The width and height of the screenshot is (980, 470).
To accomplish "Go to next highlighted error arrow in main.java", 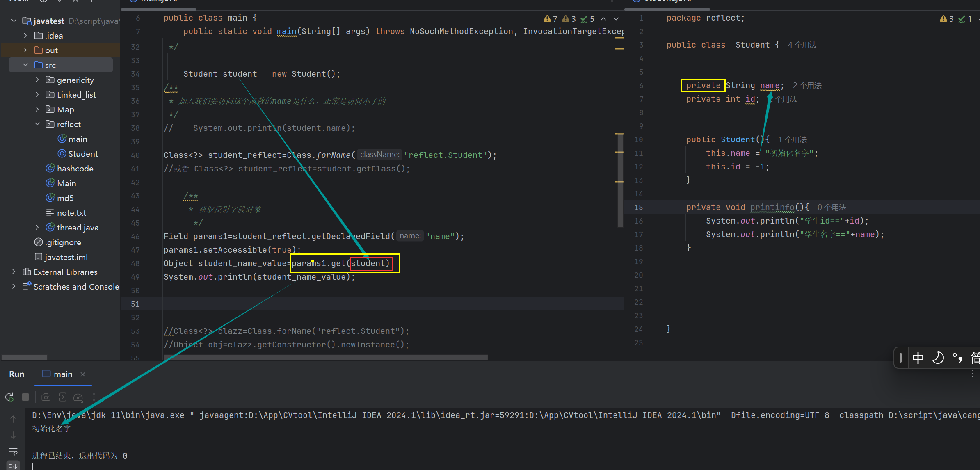I will coord(616,19).
